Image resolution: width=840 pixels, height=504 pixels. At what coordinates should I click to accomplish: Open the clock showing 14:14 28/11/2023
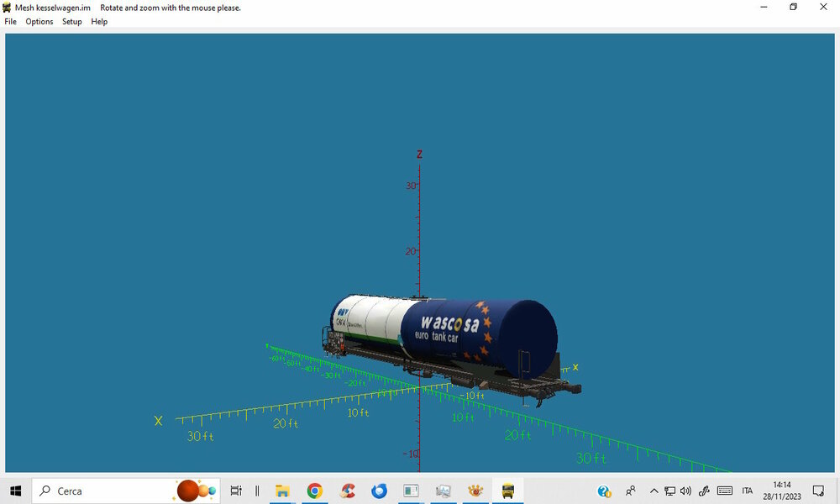click(782, 491)
